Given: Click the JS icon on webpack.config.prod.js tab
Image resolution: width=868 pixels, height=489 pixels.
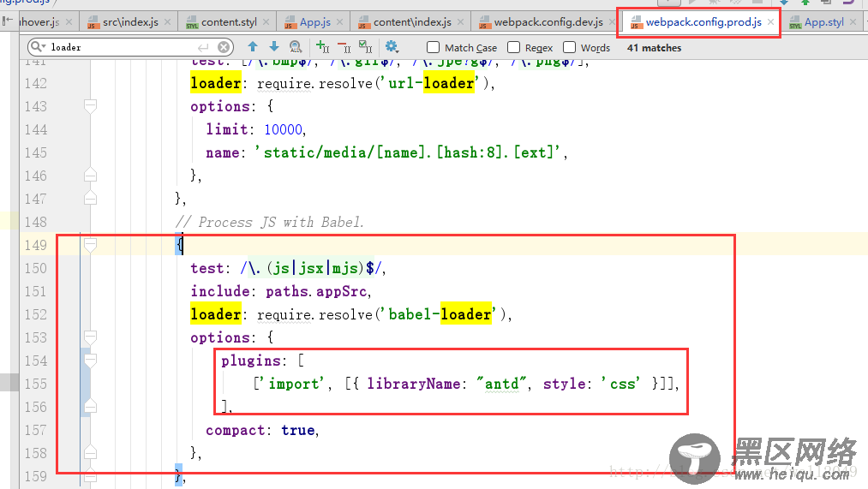Looking at the screenshot, I should tap(636, 22).
